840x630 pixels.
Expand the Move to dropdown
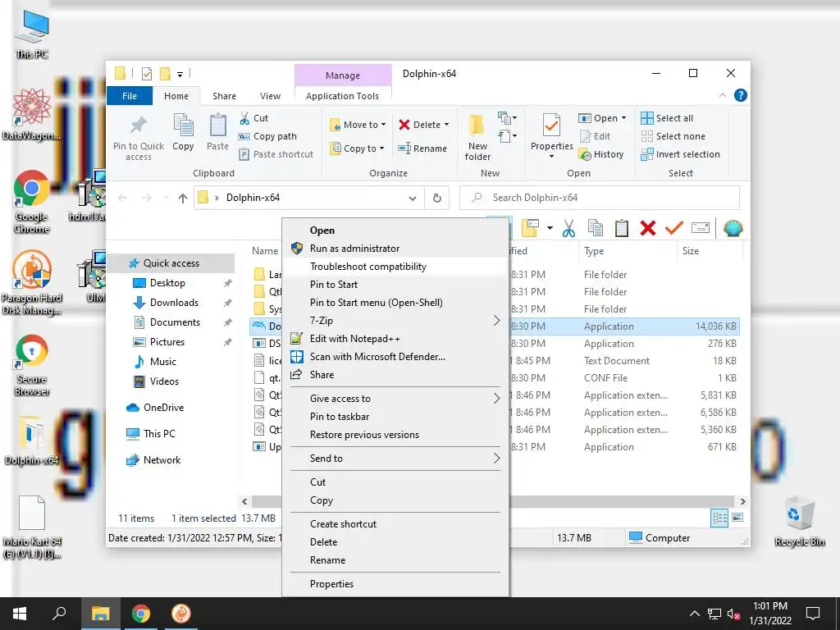pyautogui.click(x=384, y=125)
